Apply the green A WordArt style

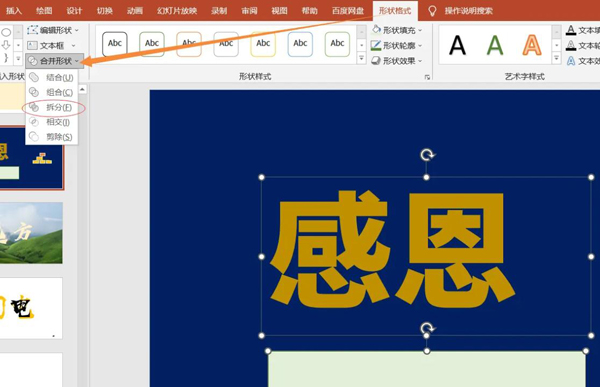click(495, 45)
